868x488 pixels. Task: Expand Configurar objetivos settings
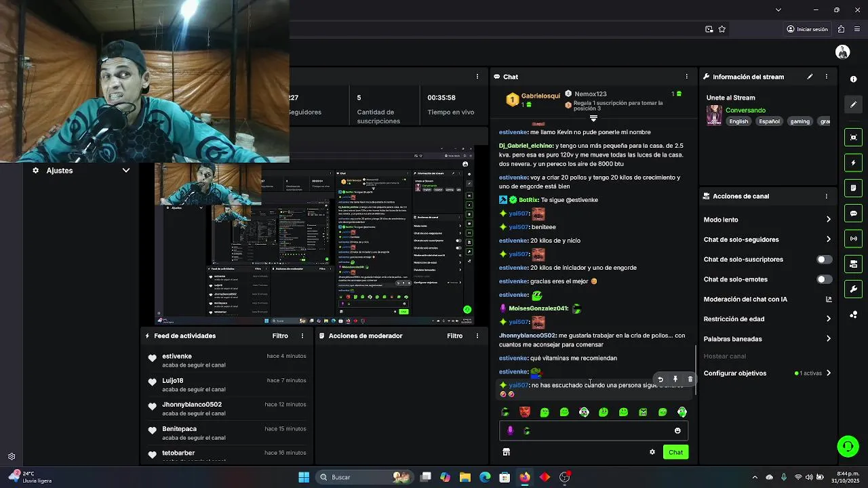click(x=828, y=373)
